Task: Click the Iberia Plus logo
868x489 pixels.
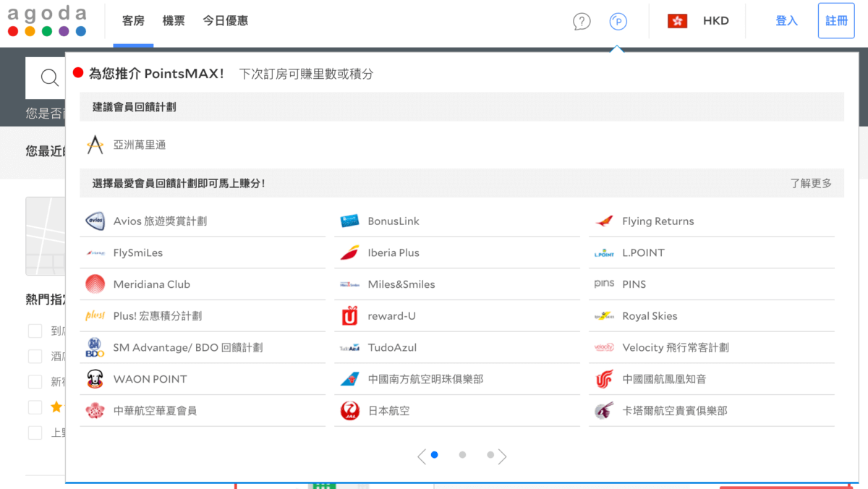Action: click(x=350, y=253)
